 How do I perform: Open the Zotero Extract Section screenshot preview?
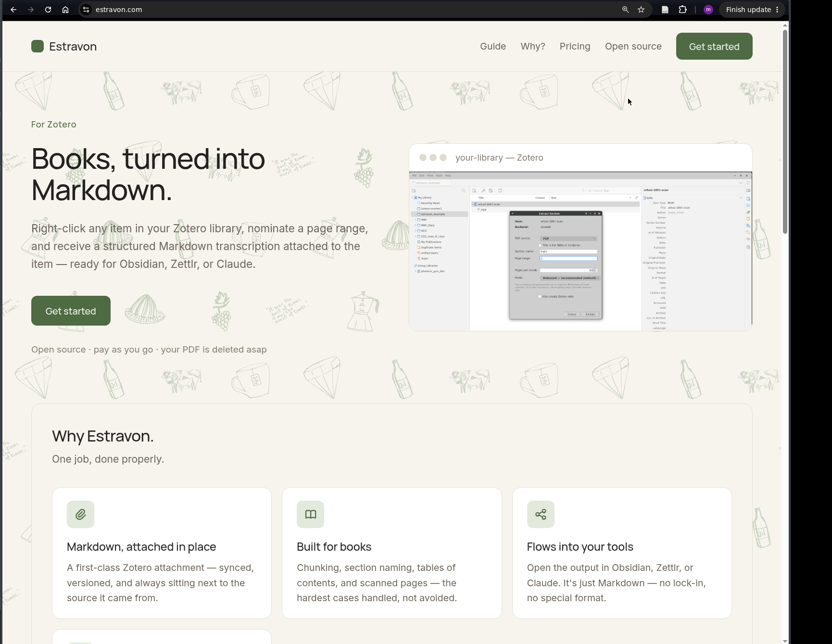point(580,251)
